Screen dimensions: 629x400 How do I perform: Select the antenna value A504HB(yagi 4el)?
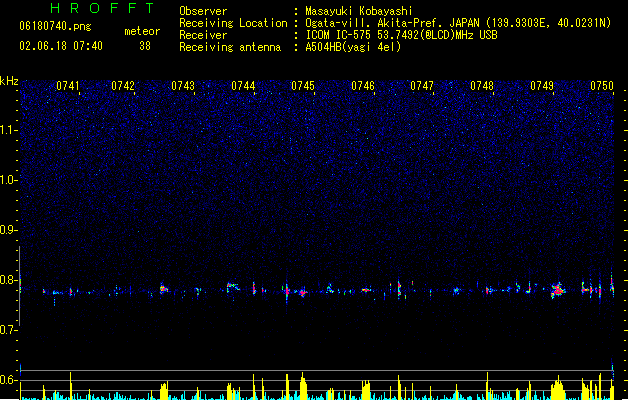(353, 47)
